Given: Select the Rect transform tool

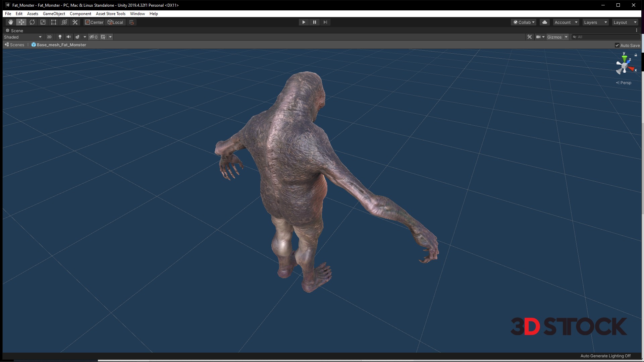Looking at the screenshot, I should (54, 22).
